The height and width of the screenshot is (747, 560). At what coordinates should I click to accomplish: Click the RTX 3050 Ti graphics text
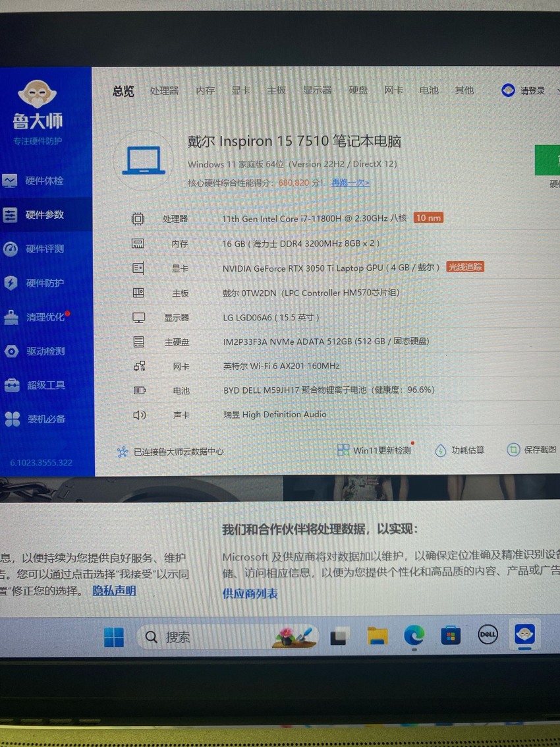click(x=331, y=268)
